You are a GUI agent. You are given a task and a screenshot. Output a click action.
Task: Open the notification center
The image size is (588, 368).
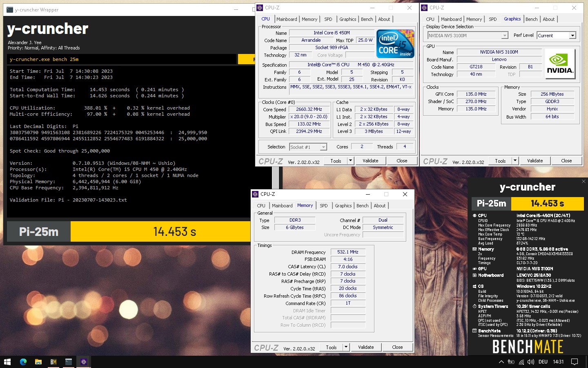click(575, 362)
